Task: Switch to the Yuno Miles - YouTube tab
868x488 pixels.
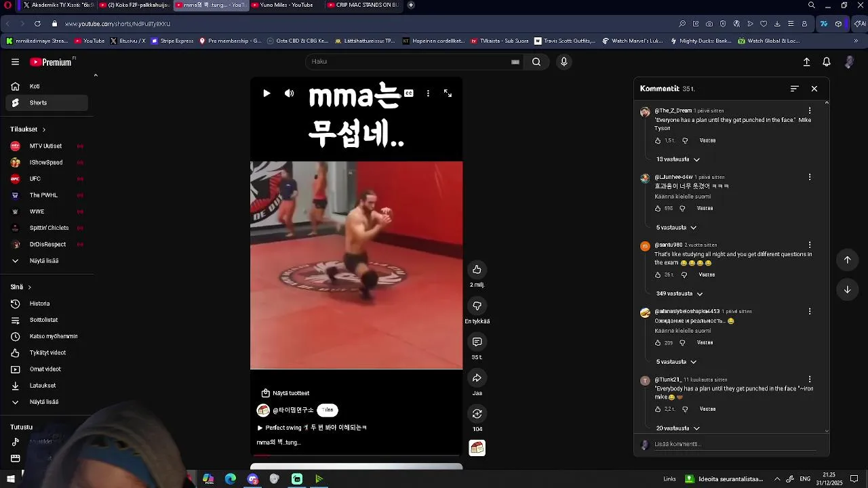Action: 286,5
